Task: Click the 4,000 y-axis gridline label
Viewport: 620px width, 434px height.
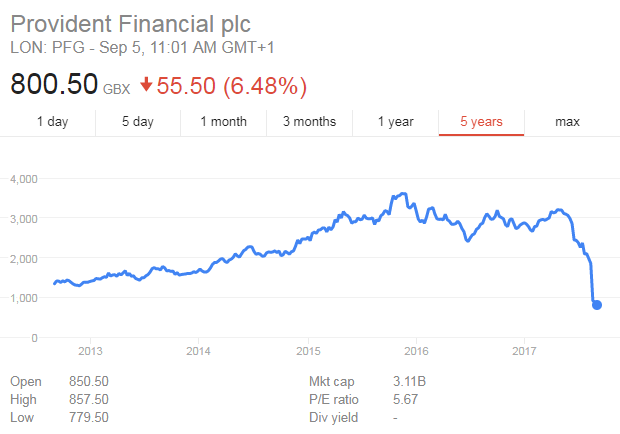Action: 23,179
